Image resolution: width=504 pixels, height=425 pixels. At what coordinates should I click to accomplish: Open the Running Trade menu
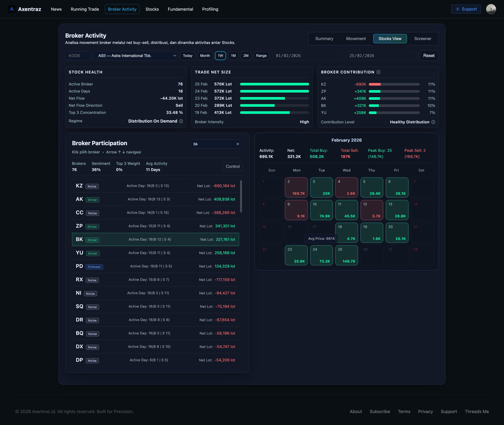85,9
